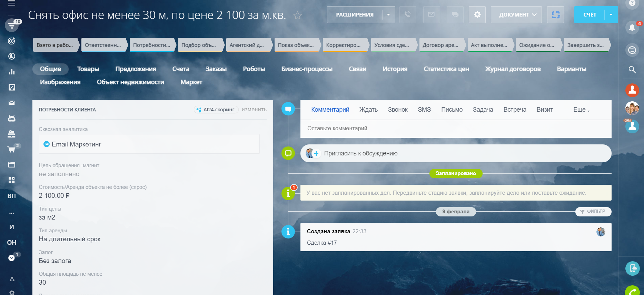The width and height of the screenshot is (644, 295).
Task: Open the ДОКУМЕНТ dropdown
Action: pos(516,14)
